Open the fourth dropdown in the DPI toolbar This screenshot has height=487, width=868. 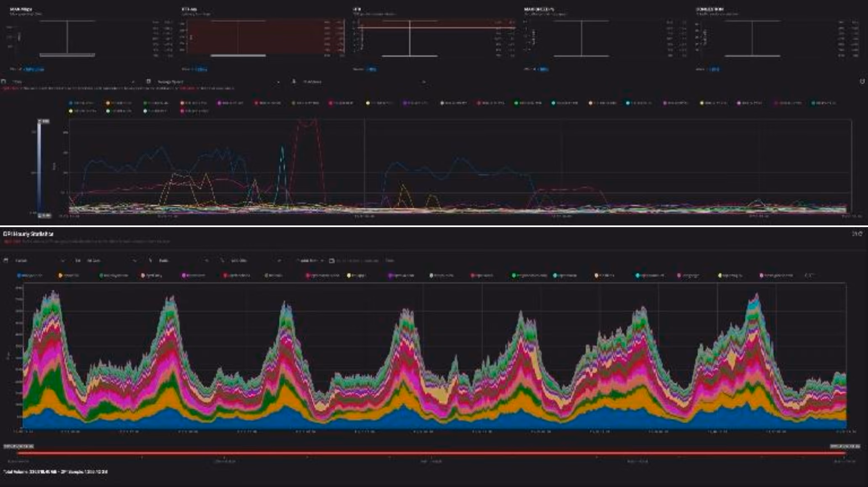pyautogui.click(x=256, y=261)
